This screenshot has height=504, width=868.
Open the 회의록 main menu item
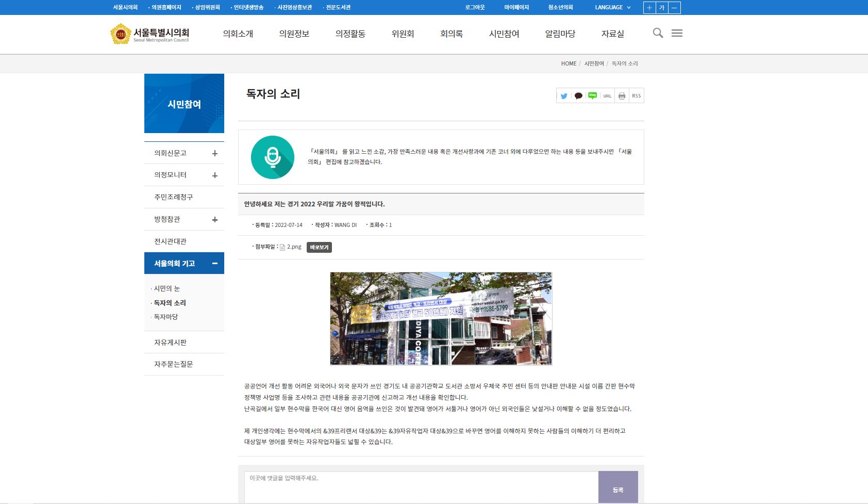pos(451,34)
